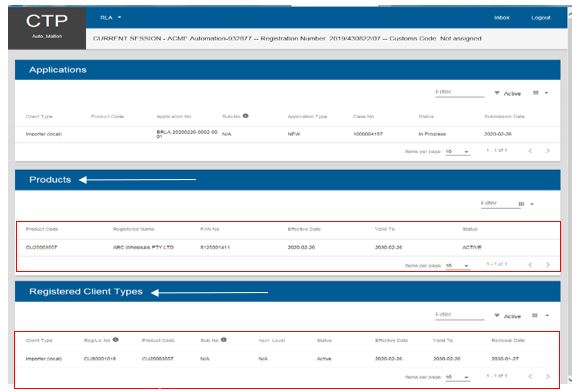Screen dimensions: 572x392
Task: Open the column chooser in Registered Client Types
Action: (x=534, y=315)
